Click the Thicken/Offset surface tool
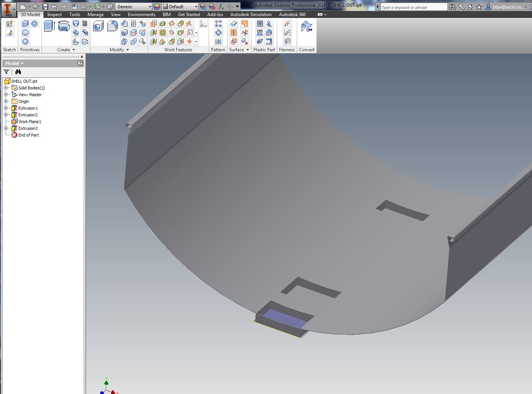 tap(234, 24)
